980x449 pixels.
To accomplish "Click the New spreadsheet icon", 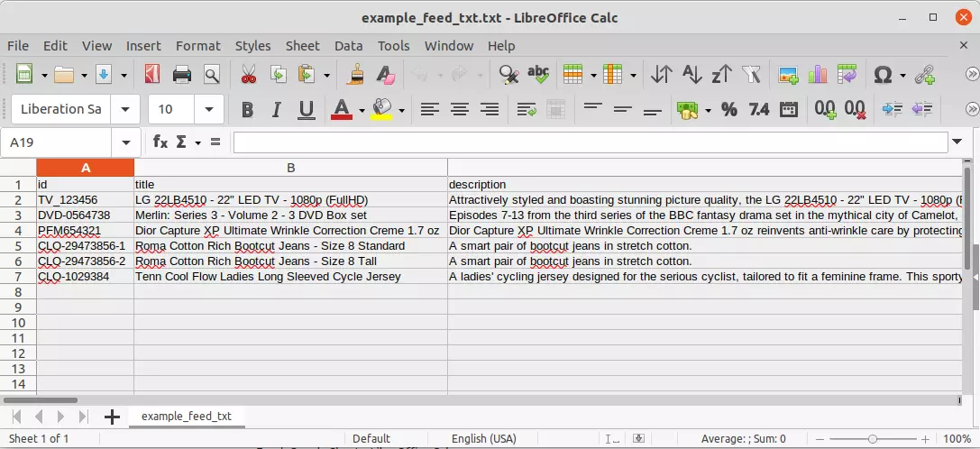I will click(23, 75).
